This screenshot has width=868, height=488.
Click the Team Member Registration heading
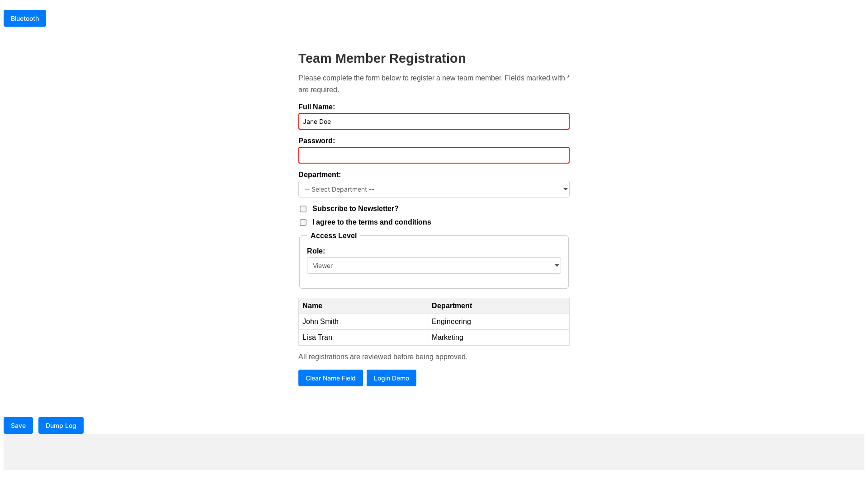click(382, 58)
